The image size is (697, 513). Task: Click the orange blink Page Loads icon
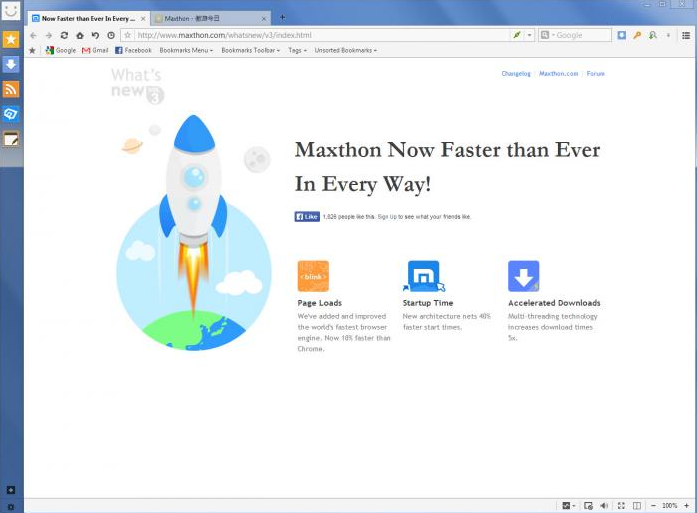[313, 276]
